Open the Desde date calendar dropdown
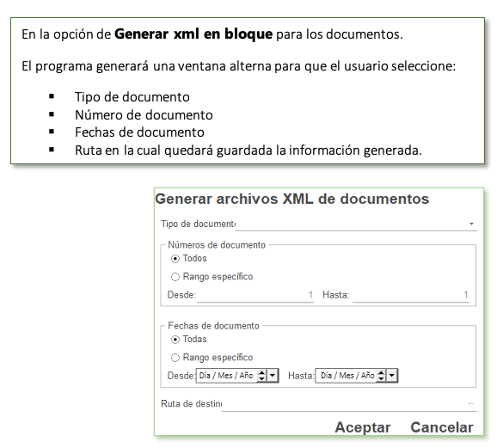The width and height of the screenshot is (497, 448). click(273, 376)
